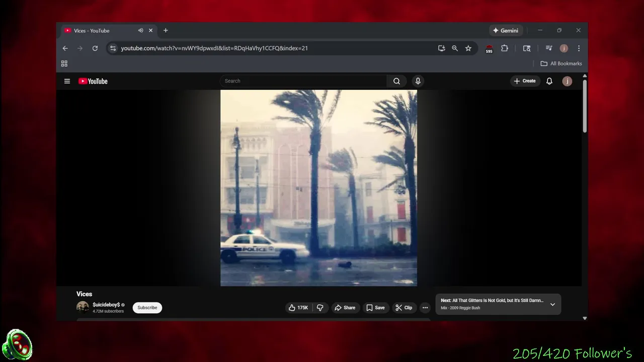This screenshot has width=644, height=362.
Task: Open the search tabs side panel icon
Action: (x=527, y=48)
